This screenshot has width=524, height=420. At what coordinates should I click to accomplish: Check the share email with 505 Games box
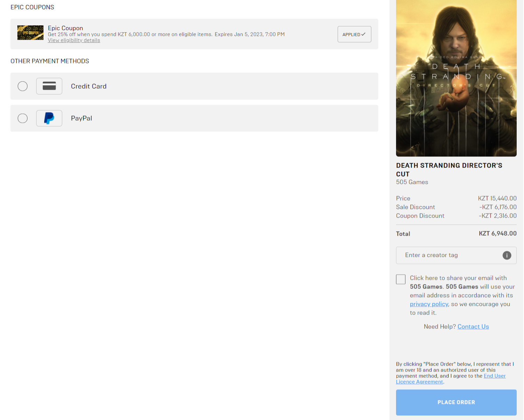(401, 279)
